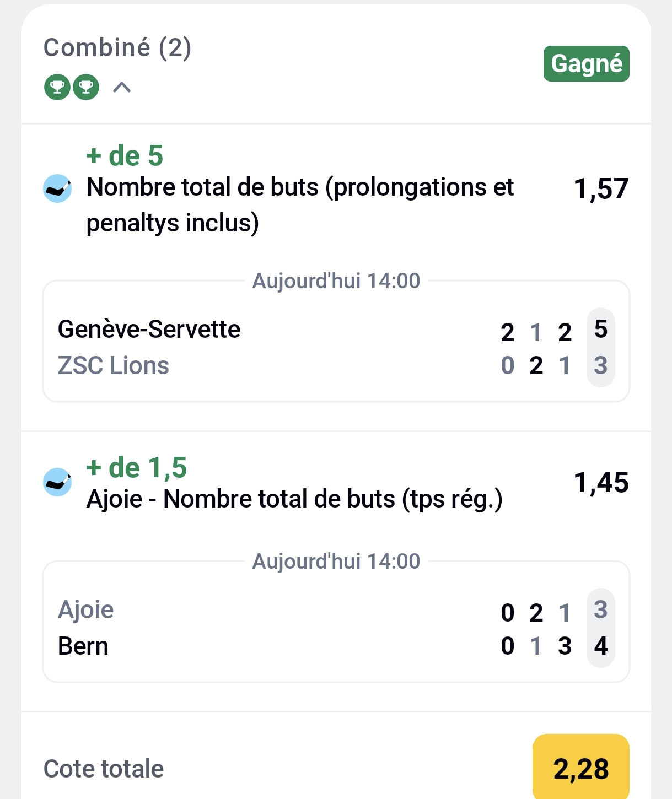Collapse the Combiné bet details chevron
672x799 pixels.
(122, 87)
